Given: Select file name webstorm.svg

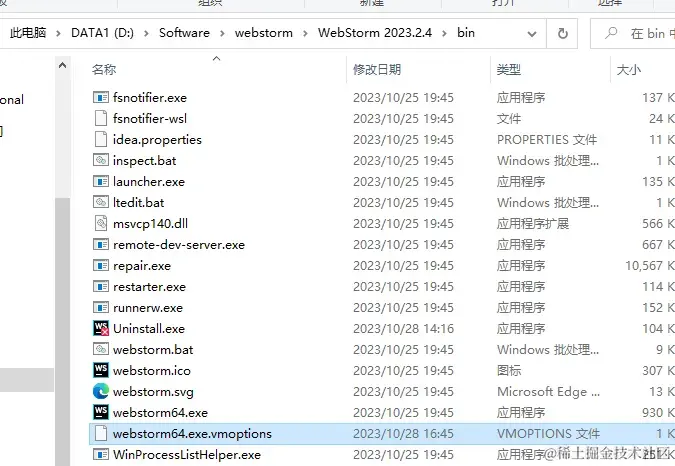Looking at the screenshot, I should tap(153, 392).
